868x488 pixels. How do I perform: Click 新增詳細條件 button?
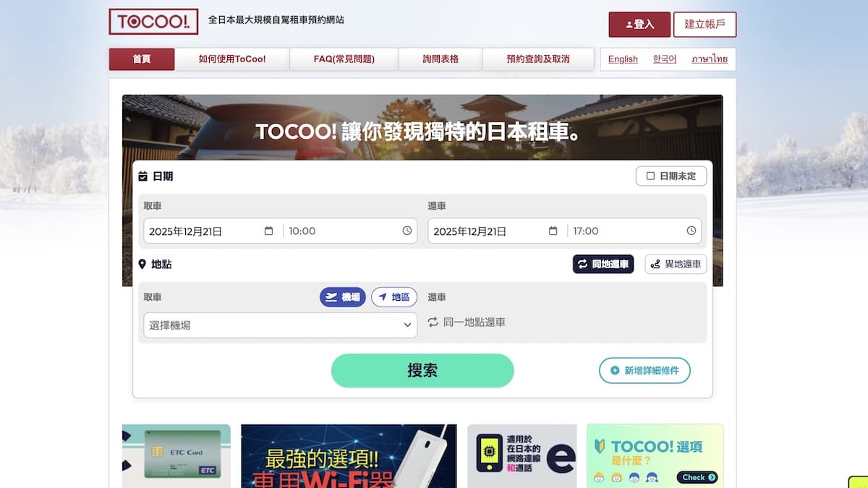(x=644, y=370)
